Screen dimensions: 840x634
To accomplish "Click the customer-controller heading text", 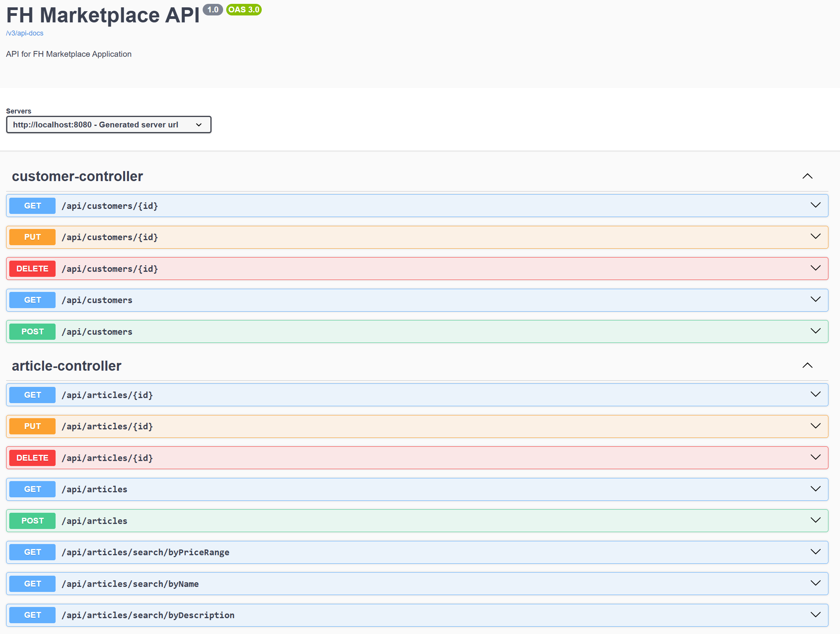I will point(77,176).
